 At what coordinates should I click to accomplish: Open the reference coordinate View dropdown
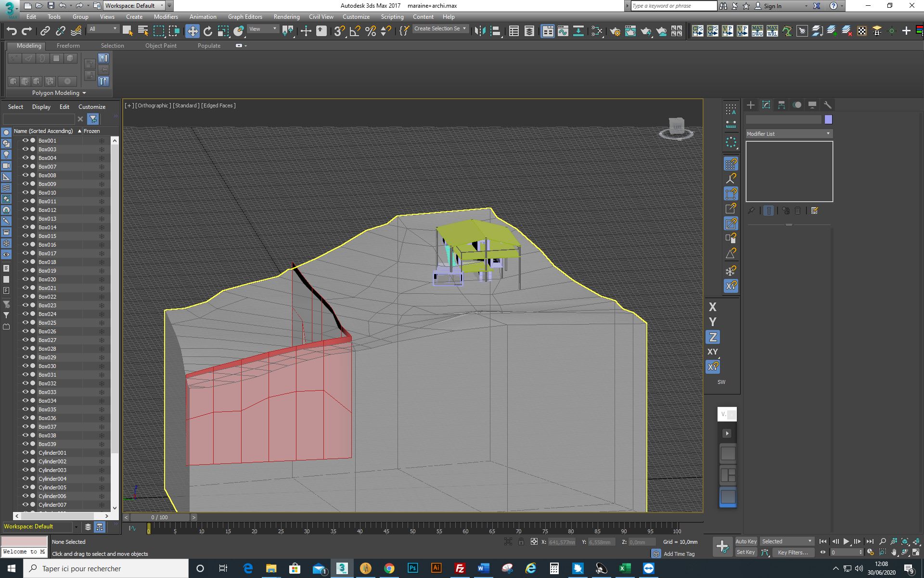pyautogui.click(x=263, y=29)
